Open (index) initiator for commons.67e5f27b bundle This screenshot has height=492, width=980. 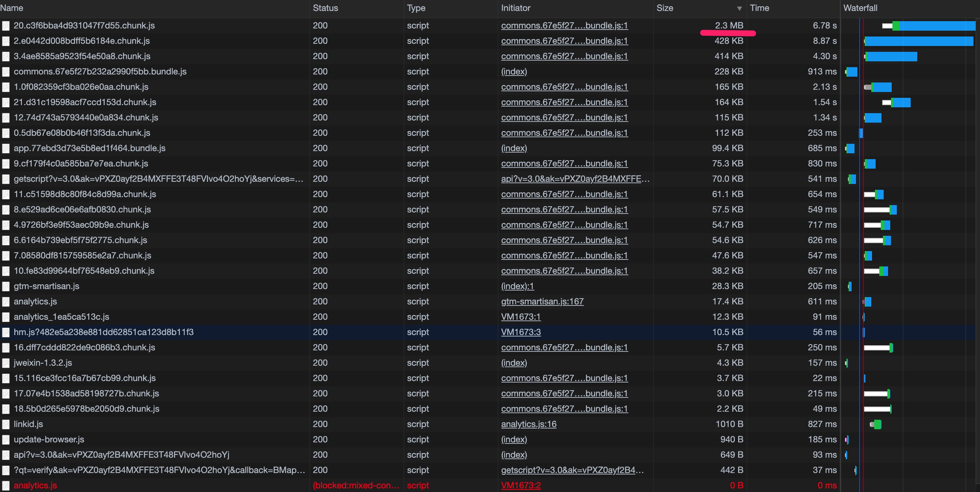point(514,72)
